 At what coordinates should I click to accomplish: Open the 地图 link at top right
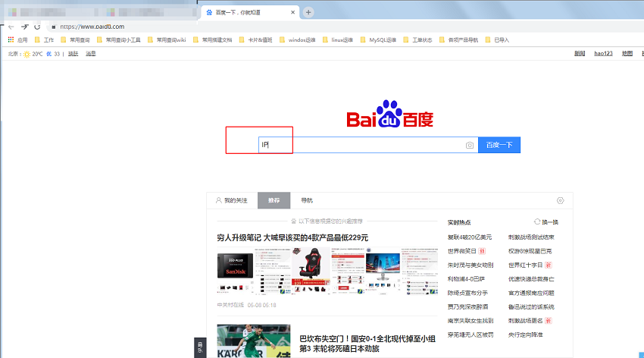pos(627,53)
